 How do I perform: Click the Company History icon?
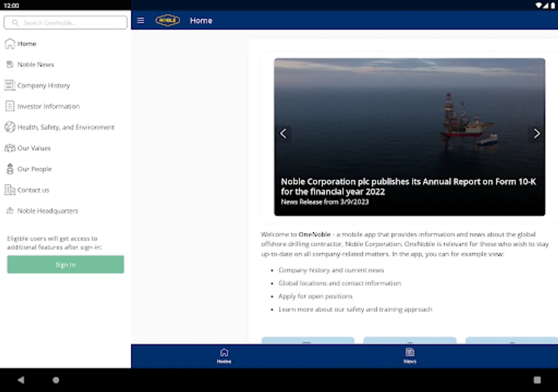(10, 85)
